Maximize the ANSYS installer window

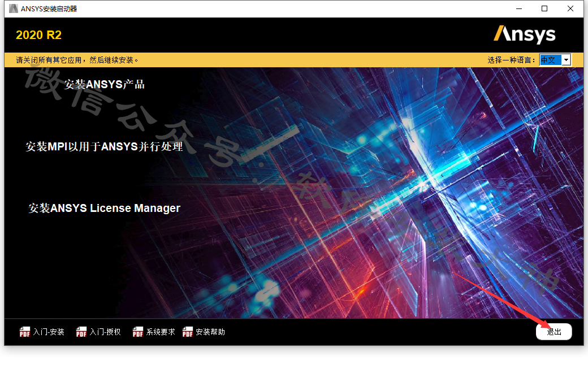tap(544, 8)
